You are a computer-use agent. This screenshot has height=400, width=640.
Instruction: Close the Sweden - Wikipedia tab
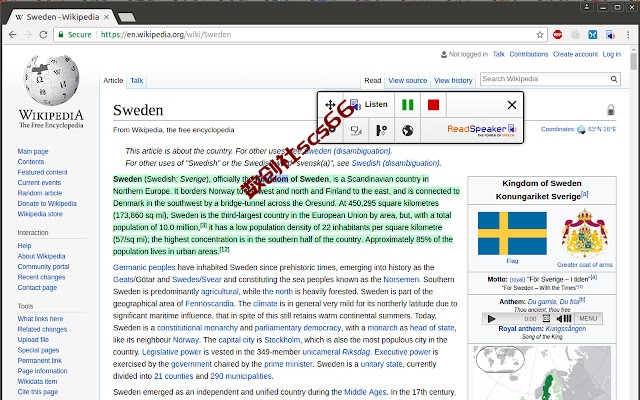(107, 17)
